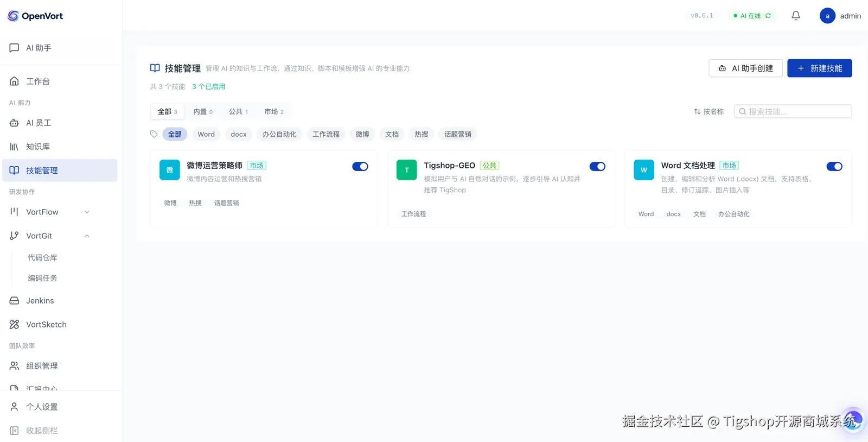Open the notification bell
Screen dimensions: 868x442
pyautogui.click(x=796, y=16)
